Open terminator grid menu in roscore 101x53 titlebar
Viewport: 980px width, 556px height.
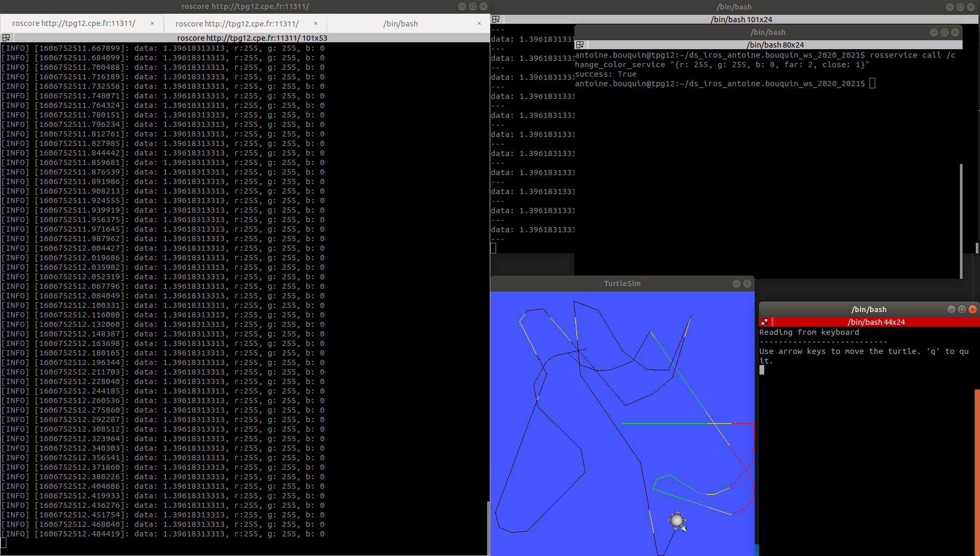6,38
